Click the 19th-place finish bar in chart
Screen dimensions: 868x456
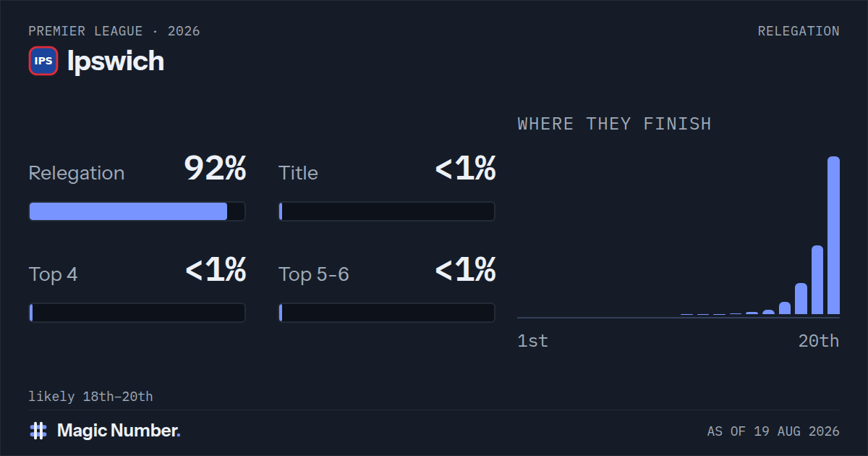coord(817,280)
